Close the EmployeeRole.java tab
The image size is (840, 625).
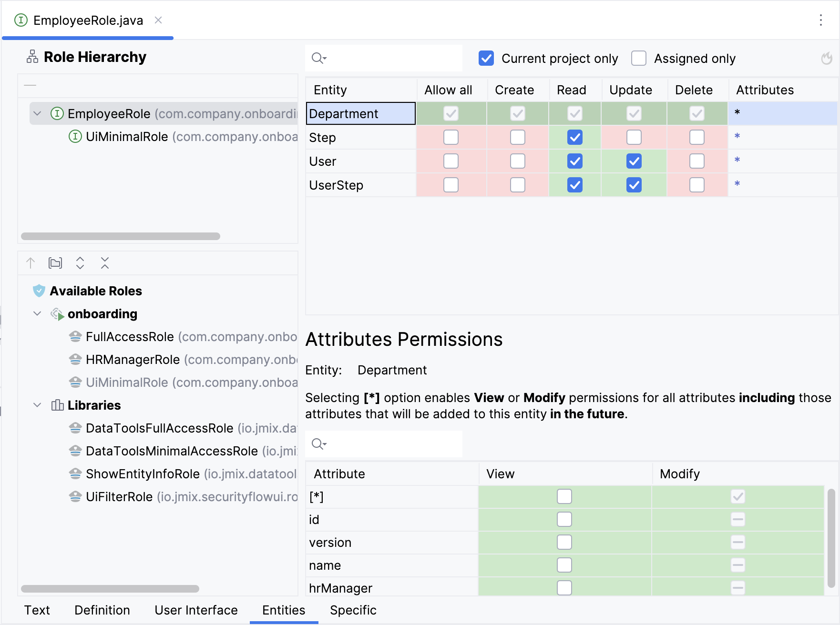(x=158, y=20)
